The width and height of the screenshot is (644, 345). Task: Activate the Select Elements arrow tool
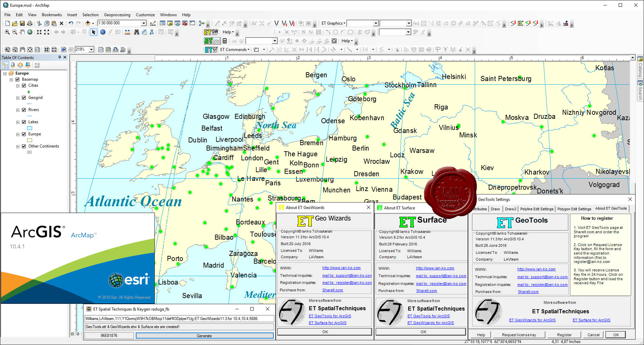(94, 32)
